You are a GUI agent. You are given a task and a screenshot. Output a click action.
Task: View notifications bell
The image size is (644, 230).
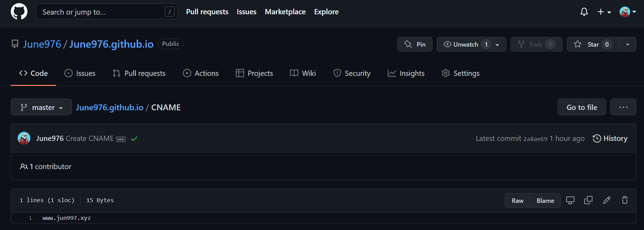[x=584, y=12]
